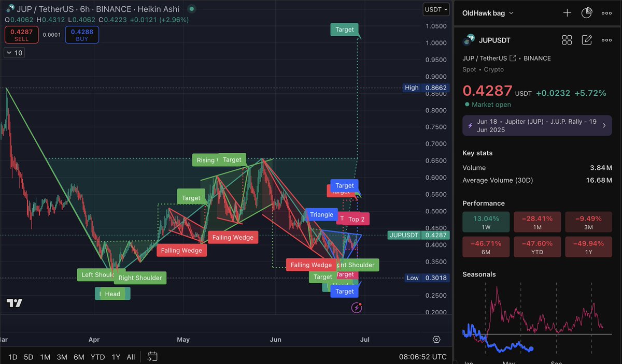Click the Left Shoulder pattern label near April

pyautogui.click(x=96, y=274)
